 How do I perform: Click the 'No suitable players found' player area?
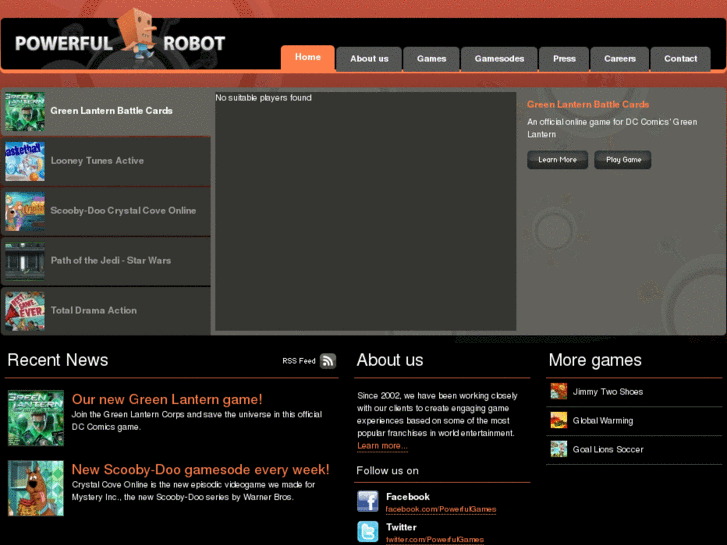point(365,212)
